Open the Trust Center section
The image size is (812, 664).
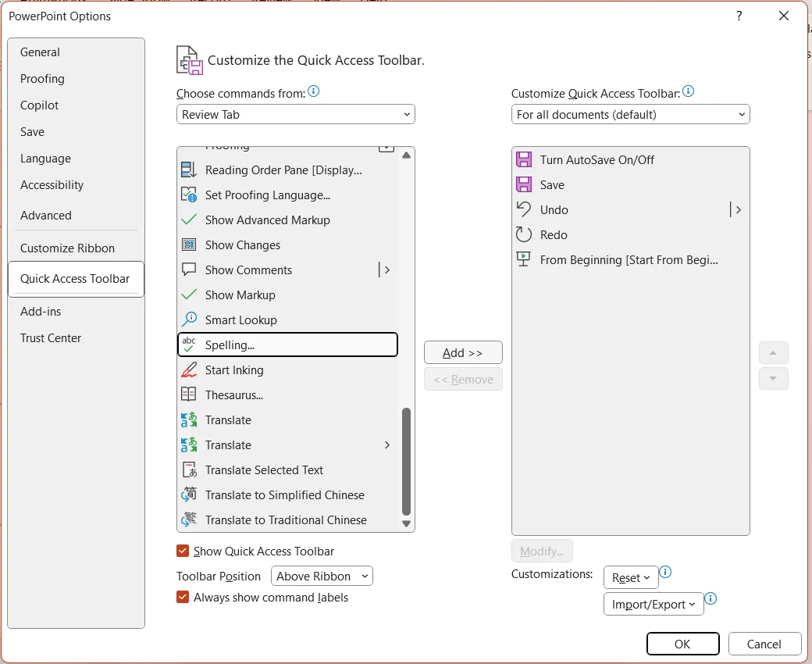pos(52,337)
